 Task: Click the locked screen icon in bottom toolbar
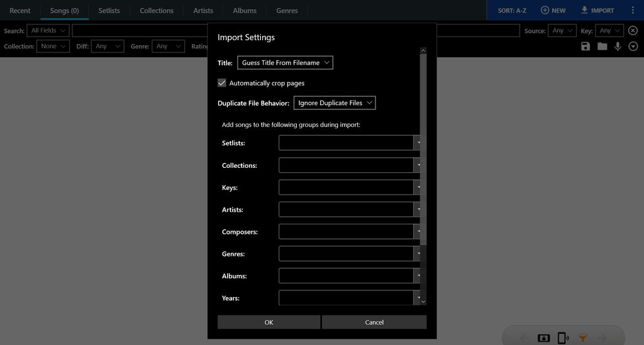(x=544, y=338)
